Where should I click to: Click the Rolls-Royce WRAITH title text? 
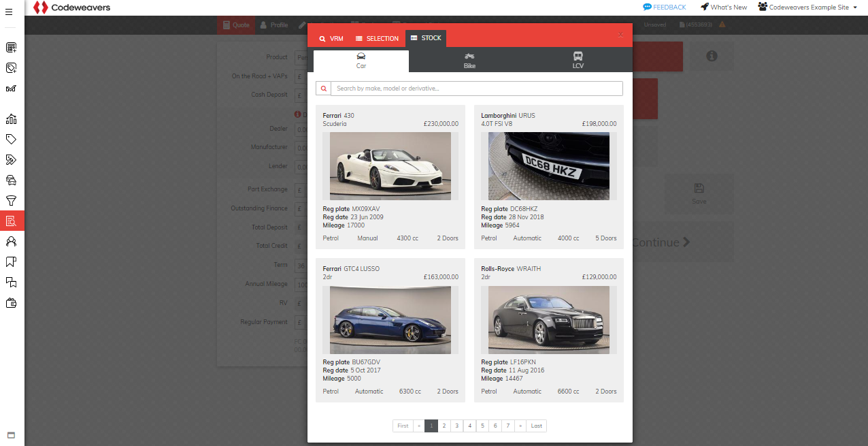tap(511, 269)
